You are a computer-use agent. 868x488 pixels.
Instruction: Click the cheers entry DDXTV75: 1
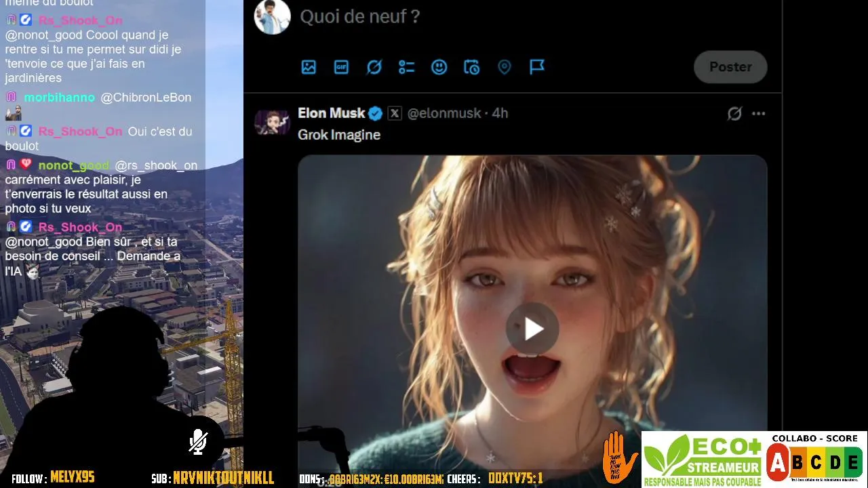[515, 478]
